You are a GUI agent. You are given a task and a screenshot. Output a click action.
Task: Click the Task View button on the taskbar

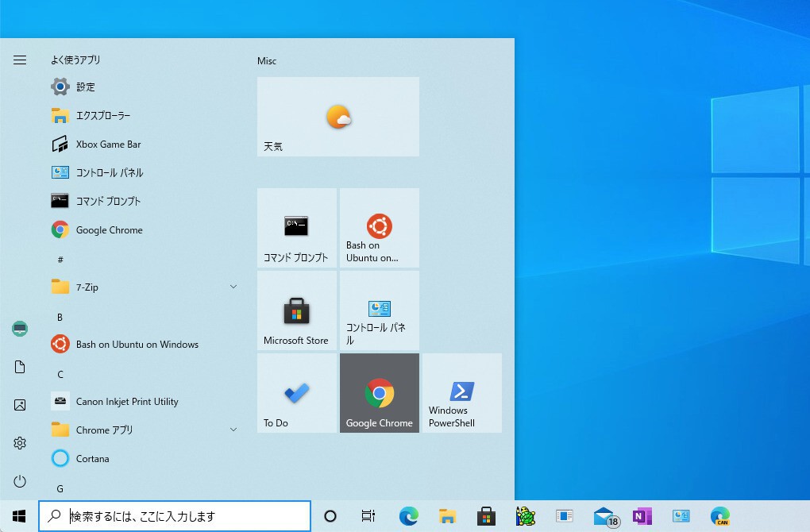coord(368,516)
